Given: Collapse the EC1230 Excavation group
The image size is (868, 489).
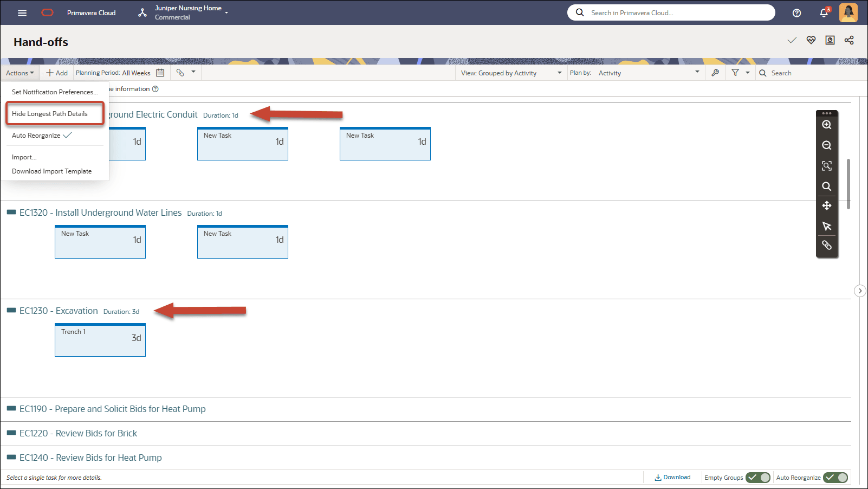Looking at the screenshot, I should 11,310.
